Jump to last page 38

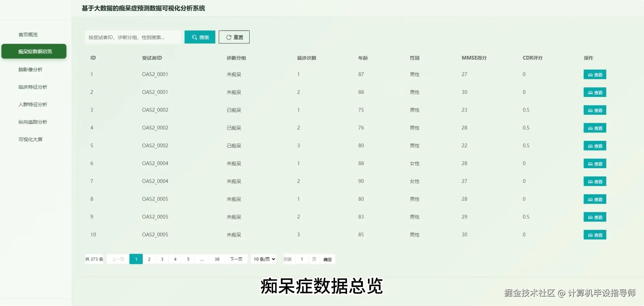217,259
